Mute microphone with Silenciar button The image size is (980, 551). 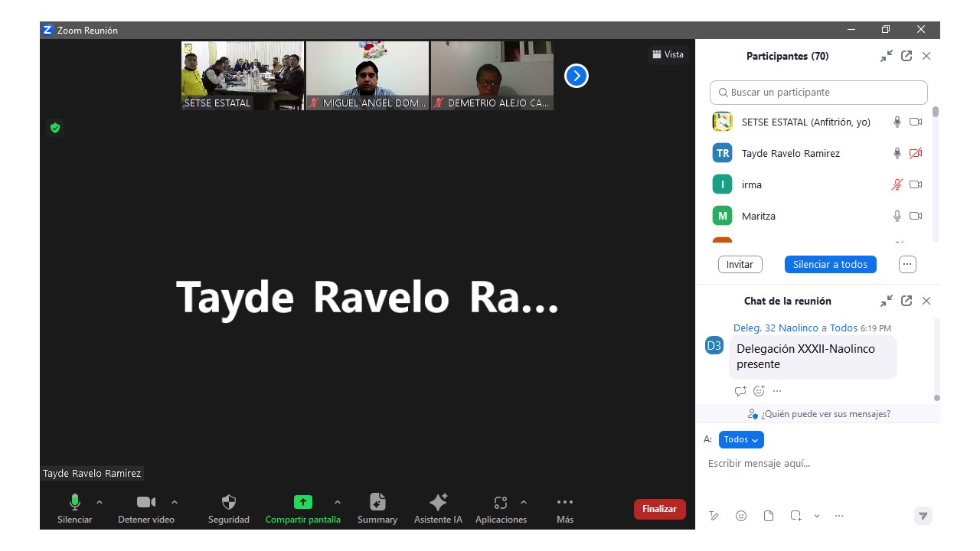click(x=74, y=503)
